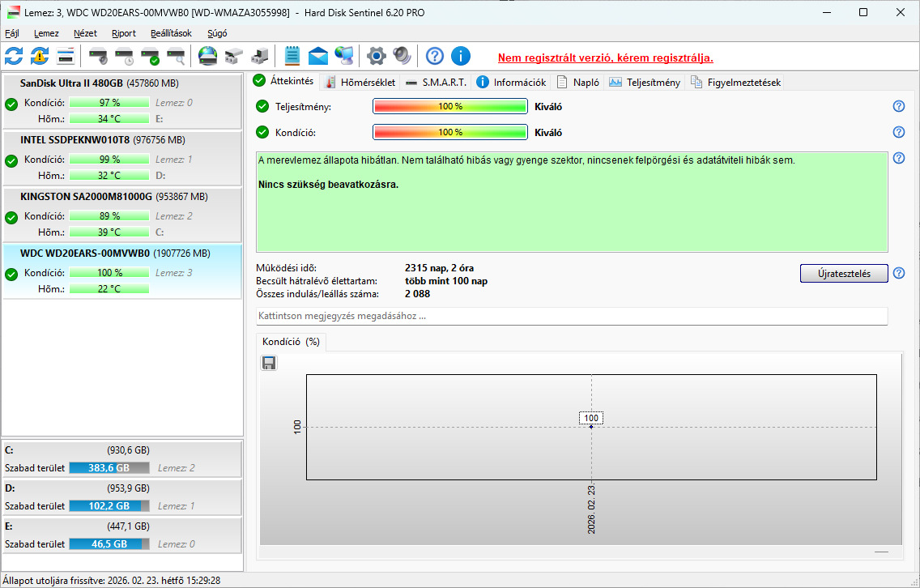
Task: Click the app icon in the title bar
Action: click(x=13, y=12)
